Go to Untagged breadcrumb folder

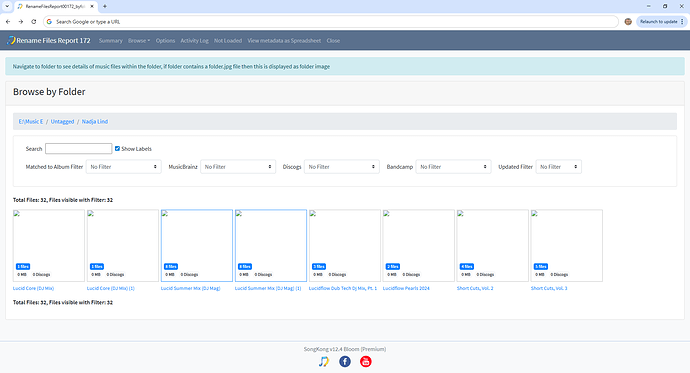click(62, 121)
